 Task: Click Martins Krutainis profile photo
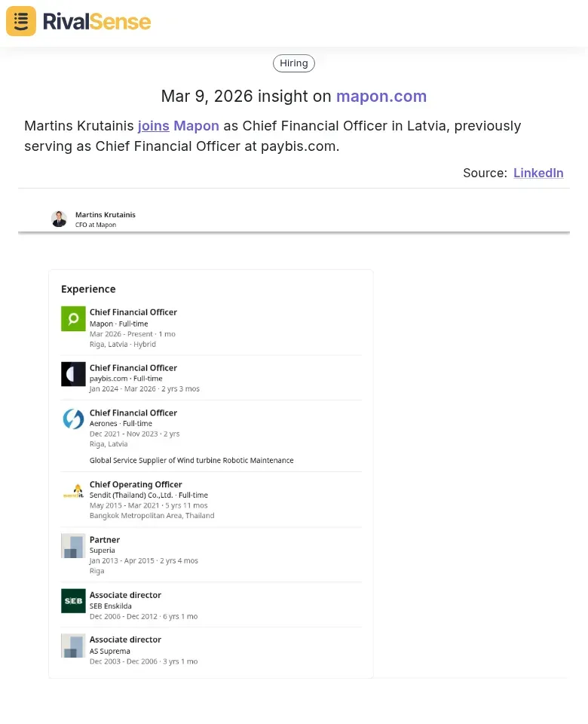[x=59, y=219]
